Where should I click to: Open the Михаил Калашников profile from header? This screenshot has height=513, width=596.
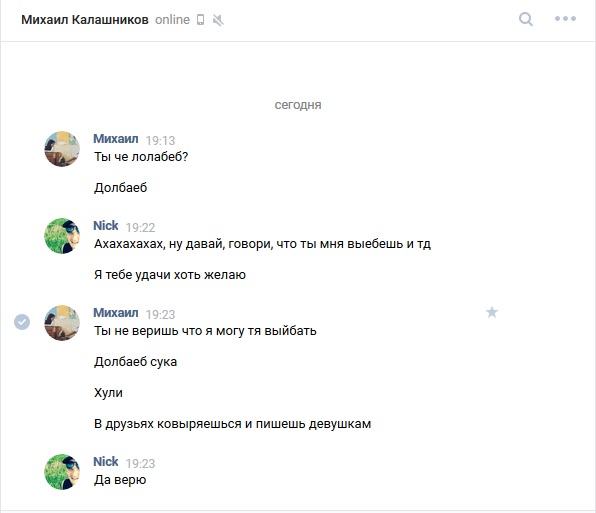point(85,20)
